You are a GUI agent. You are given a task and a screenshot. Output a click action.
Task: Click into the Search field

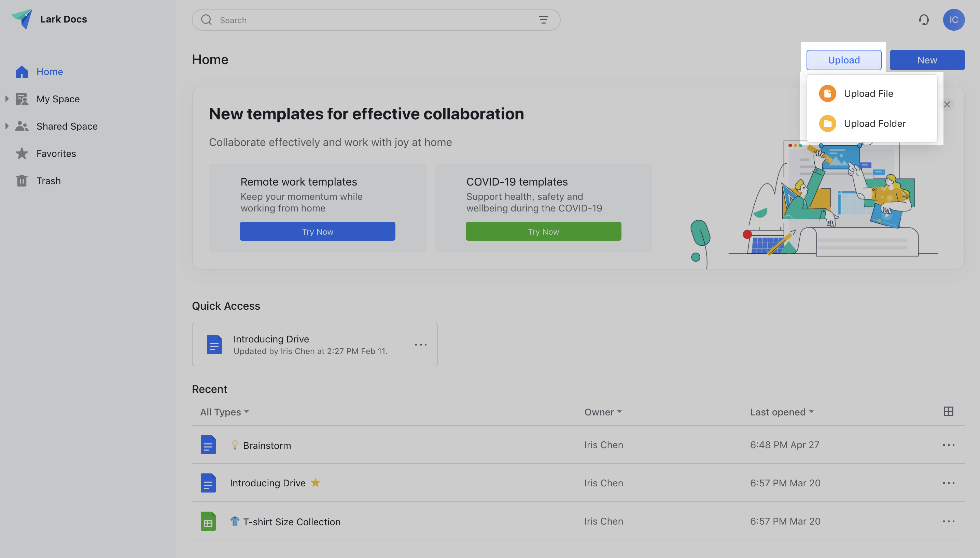pyautogui.click(x=368, y=20)
